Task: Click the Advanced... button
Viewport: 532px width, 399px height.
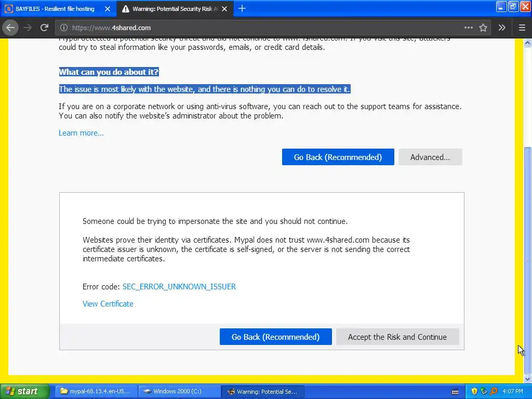Action: tap(430, 157)
